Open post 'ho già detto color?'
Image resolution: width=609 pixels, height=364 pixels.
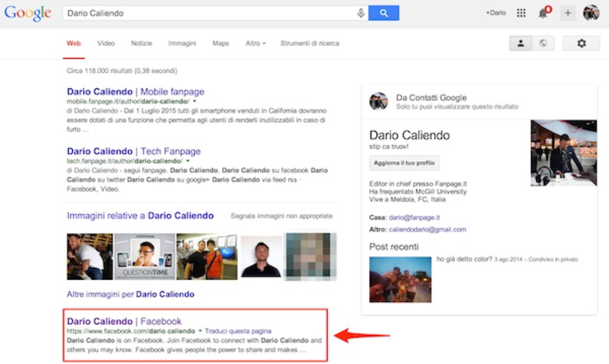464,259
